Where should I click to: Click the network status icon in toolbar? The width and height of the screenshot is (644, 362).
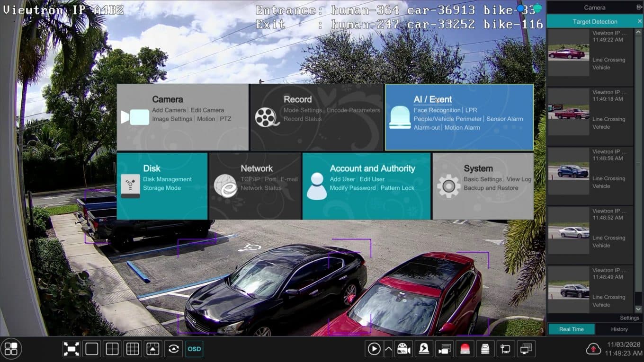[x=506, y=349]
